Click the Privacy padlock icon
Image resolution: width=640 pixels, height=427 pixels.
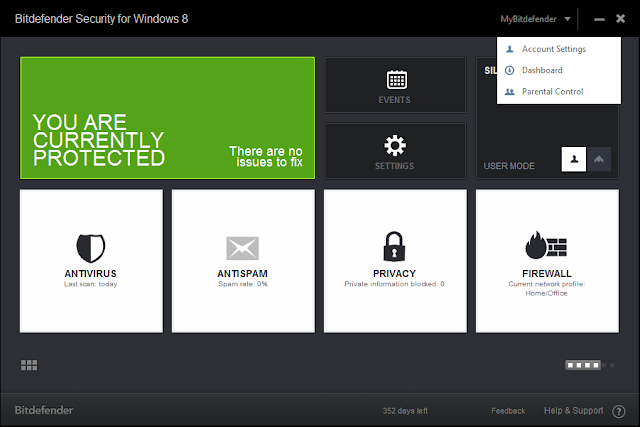394,246
